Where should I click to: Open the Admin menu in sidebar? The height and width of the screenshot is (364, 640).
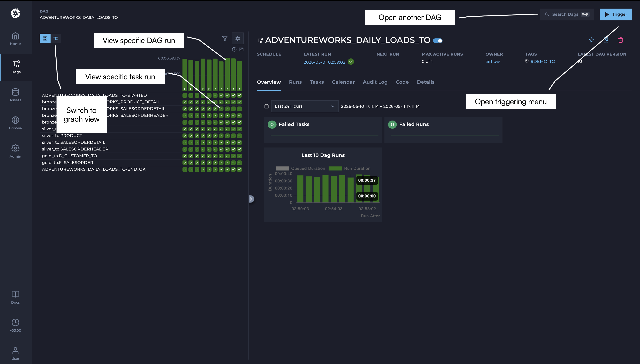15,151
